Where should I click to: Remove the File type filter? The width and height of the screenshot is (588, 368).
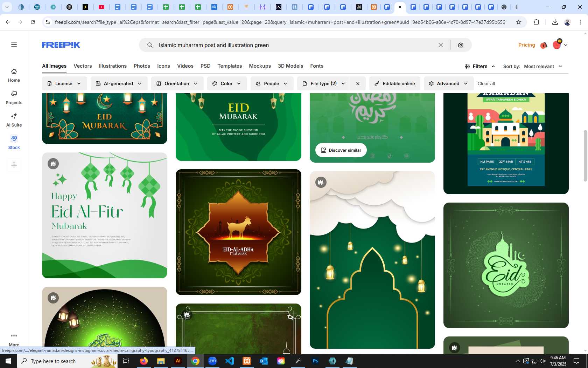(358, 83)
